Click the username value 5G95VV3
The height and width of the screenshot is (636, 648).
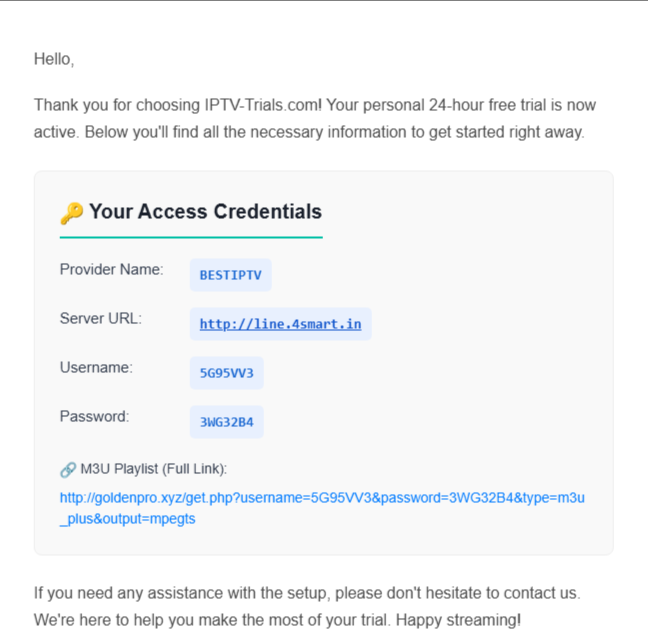click(x=226, y=373)
